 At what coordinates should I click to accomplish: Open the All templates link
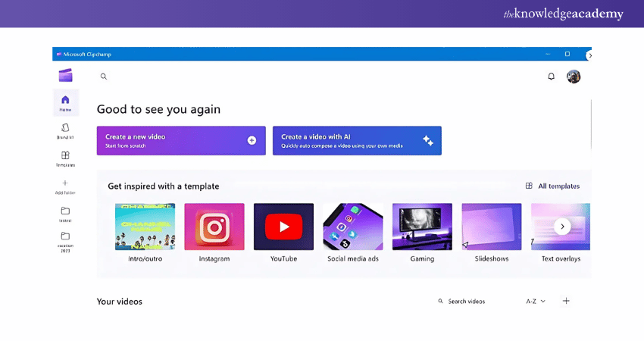click(x=552, y=186)
